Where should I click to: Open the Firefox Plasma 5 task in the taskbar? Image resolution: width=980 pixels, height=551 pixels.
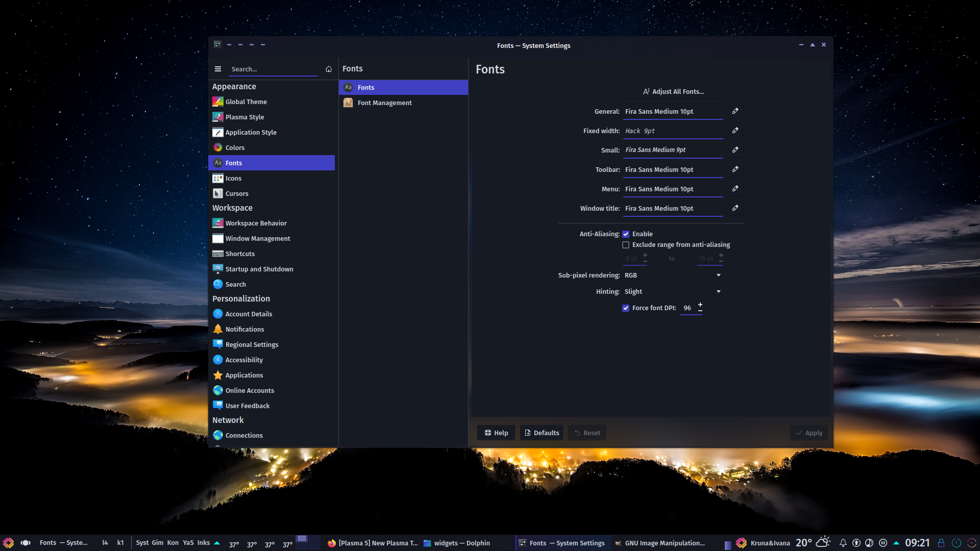(x=373, y=543)
